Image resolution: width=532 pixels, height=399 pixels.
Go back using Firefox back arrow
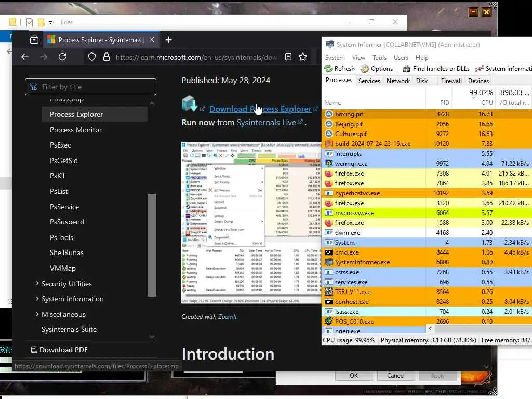(25, 57)
